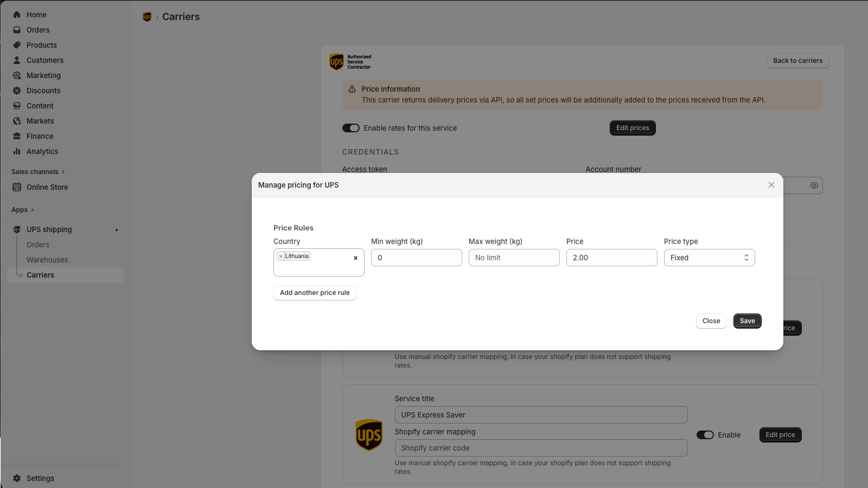Click the Finance bank icon
The height and width of the screenshot is (488, 868).
(x=17, y=136)
